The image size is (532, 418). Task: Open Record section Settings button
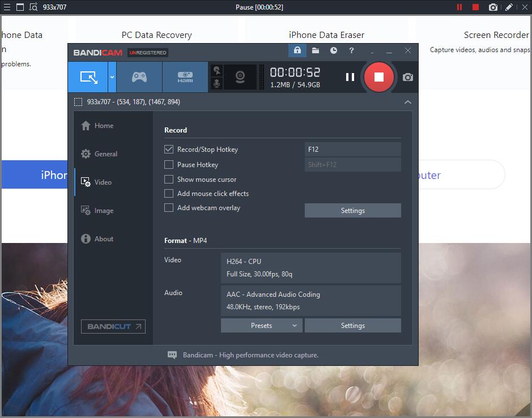(353, 210)
